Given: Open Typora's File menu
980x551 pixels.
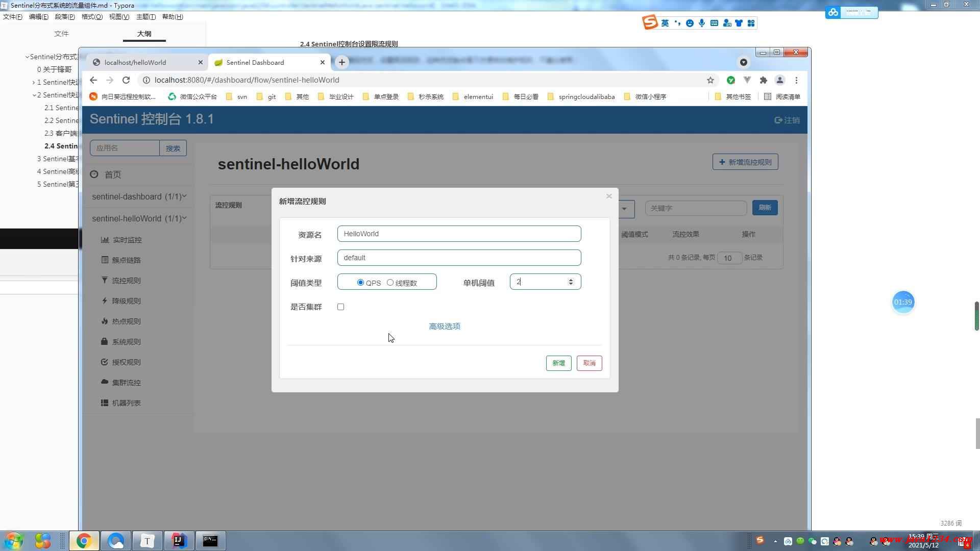Looking at the screenshot, I should (13, 17).
